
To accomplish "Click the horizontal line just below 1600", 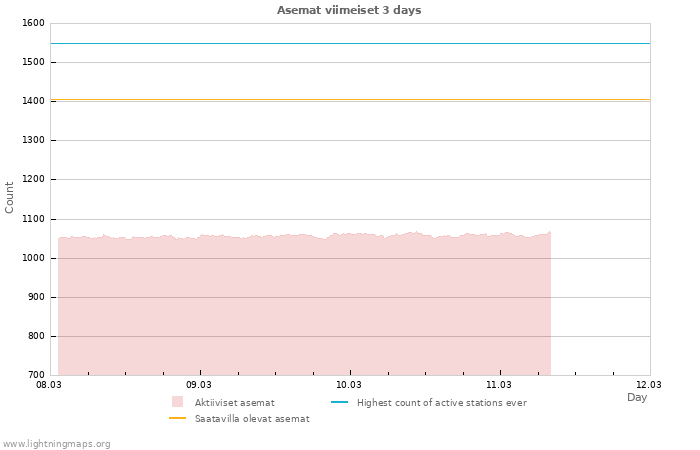I will point(350,43).
